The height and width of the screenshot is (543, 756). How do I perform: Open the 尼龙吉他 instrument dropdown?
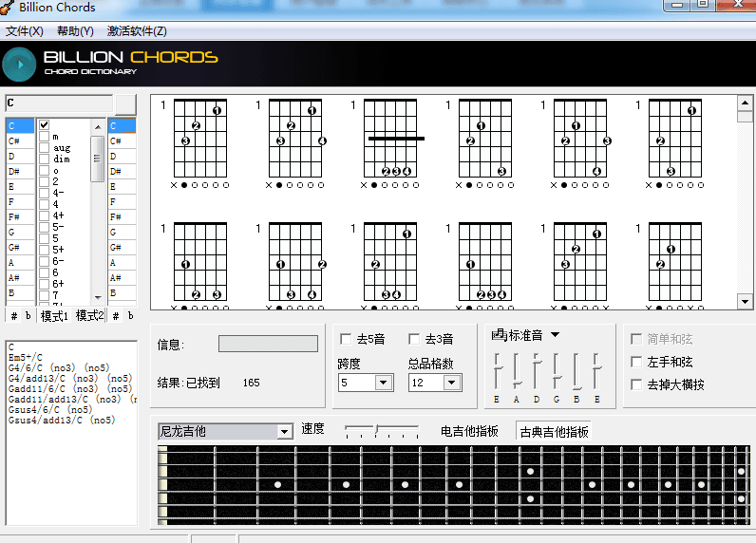pyautogui.click(x=285, y=432)
